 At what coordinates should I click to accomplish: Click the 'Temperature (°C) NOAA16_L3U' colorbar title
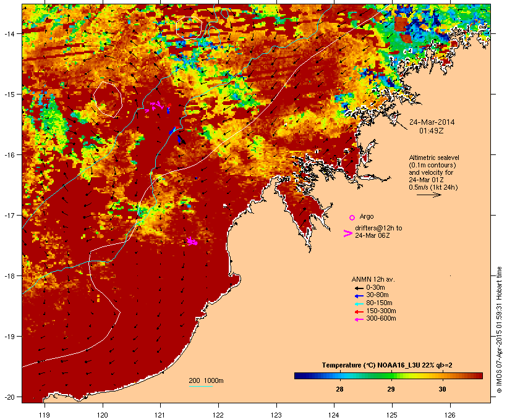pos(371,366)
